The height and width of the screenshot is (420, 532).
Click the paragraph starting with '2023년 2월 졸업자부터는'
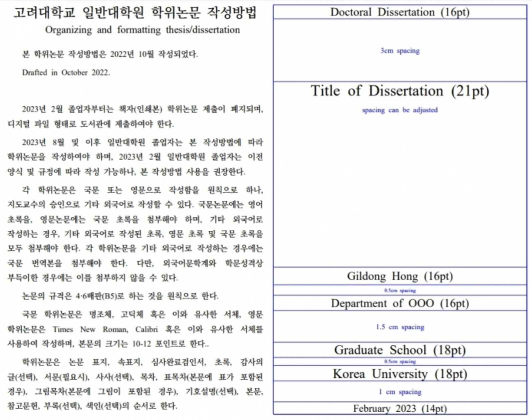[135, 117]
